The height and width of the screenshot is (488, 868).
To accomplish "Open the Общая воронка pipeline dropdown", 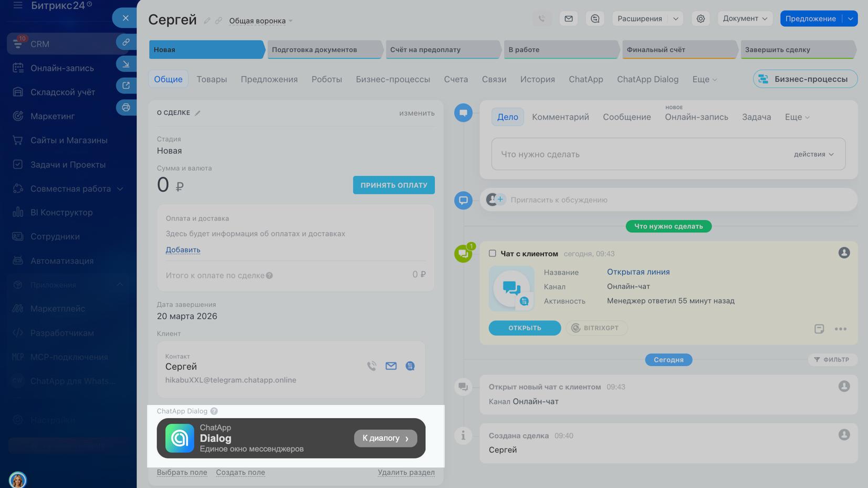I will click(260, 21).
